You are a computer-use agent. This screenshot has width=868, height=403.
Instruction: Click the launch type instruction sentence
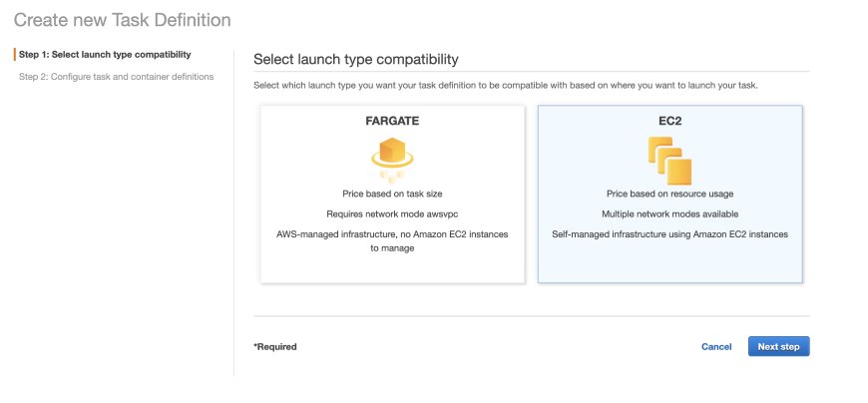506,86
